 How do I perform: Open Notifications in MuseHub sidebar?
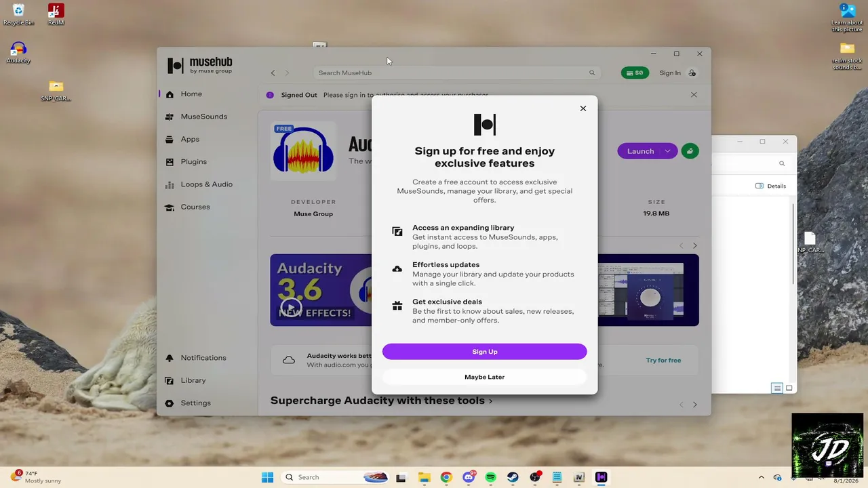point(203,358)
